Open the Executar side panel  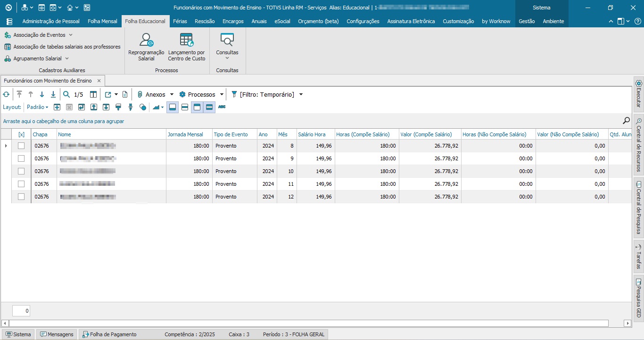(639, 93)
